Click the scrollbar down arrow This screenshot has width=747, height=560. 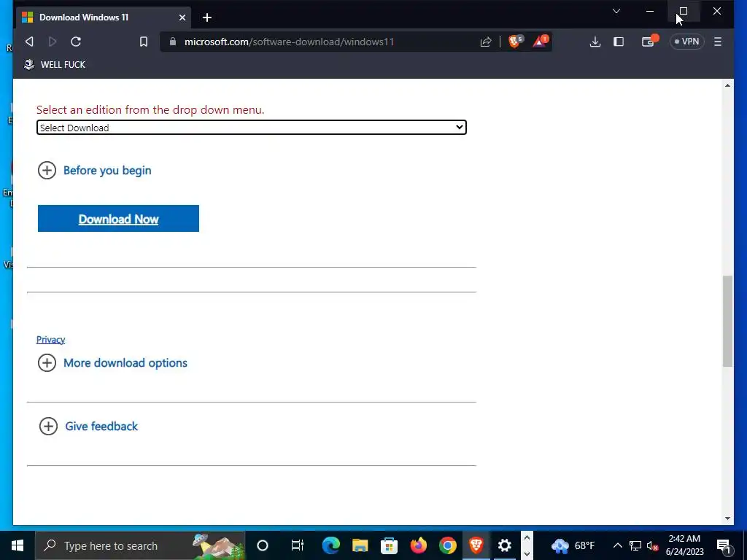727,518
